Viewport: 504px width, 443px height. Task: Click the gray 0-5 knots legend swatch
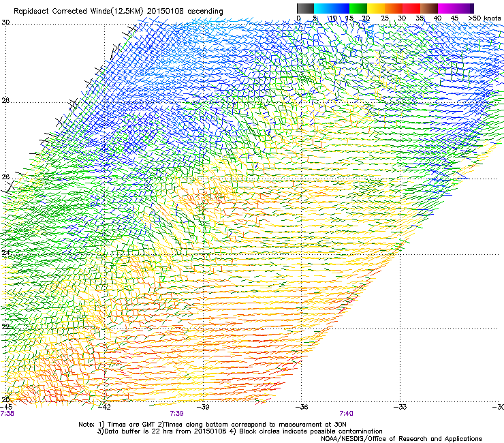tap(305, 8)
